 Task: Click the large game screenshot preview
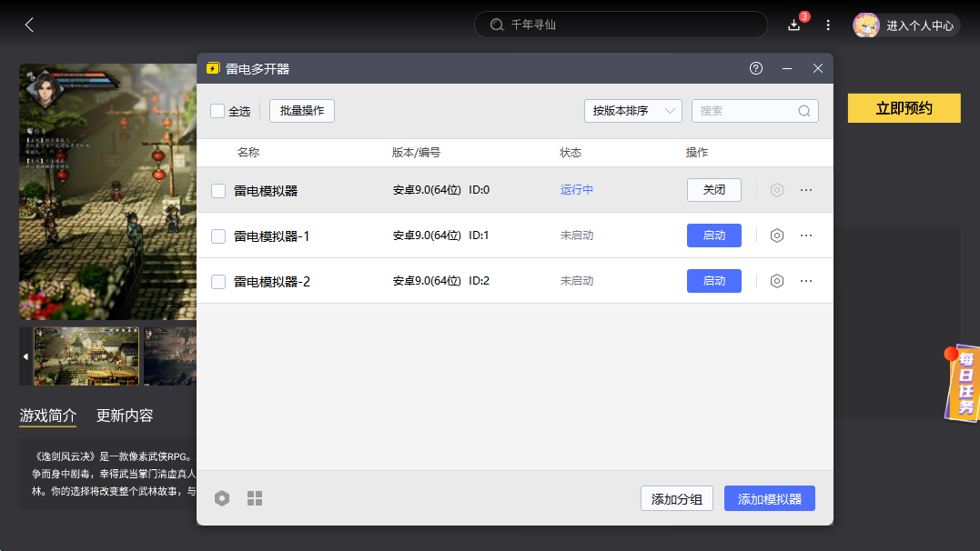pyautogui.click(x=108, y=192)
